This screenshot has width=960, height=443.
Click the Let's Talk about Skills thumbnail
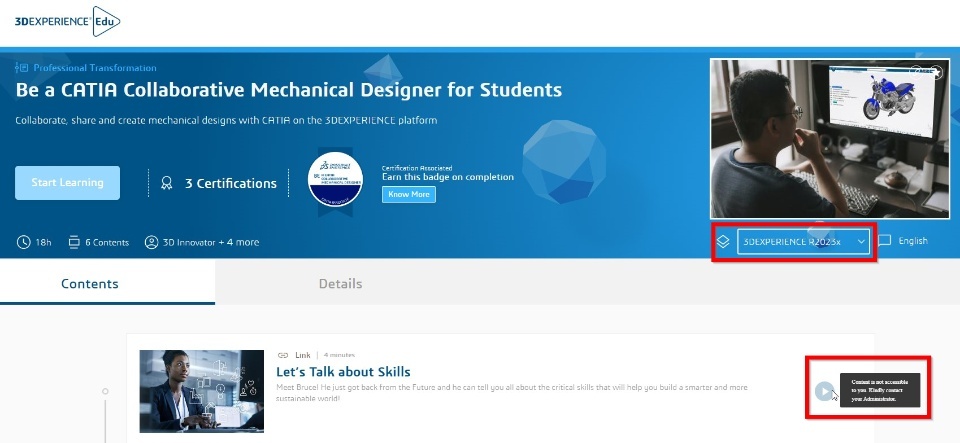pos(201,390)
